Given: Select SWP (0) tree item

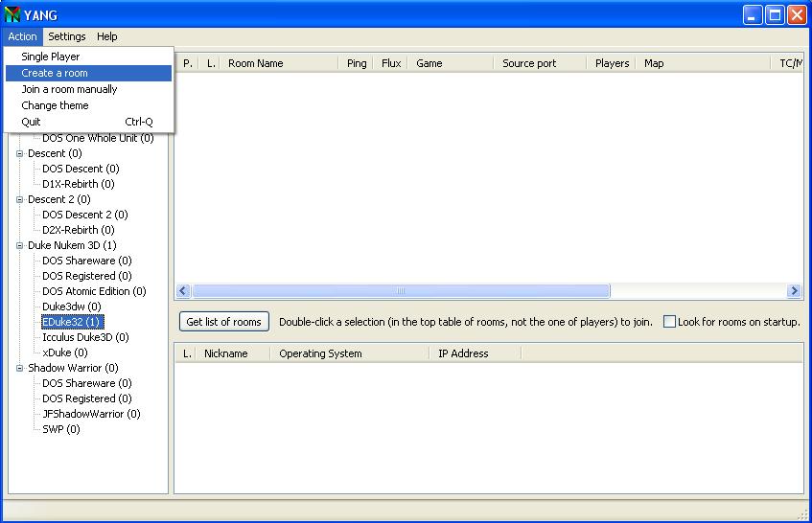Looking at the screenshot, I should click(x=61, y=429).
